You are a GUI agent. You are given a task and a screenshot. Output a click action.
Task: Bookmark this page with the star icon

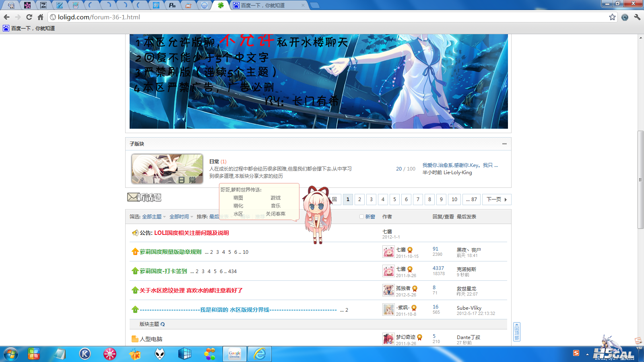[612, 17]
